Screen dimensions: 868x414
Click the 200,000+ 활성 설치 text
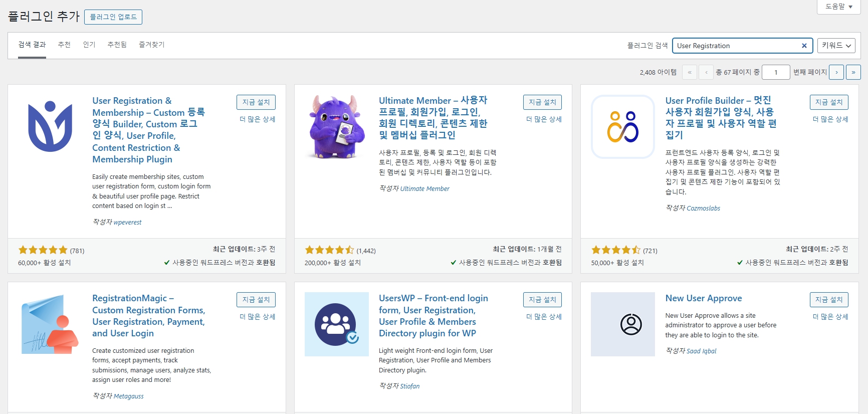[333, 263]
